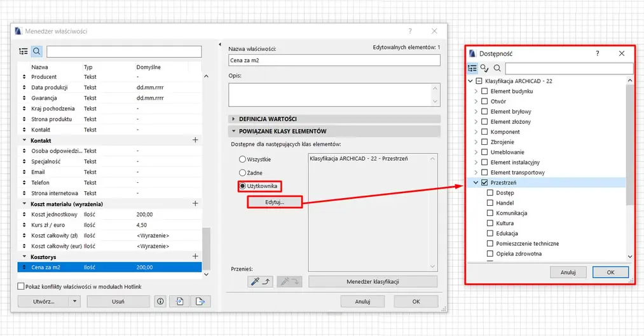
Task: Collapse the Przestrzeń tree node
Action: click(x=476, y=182)
